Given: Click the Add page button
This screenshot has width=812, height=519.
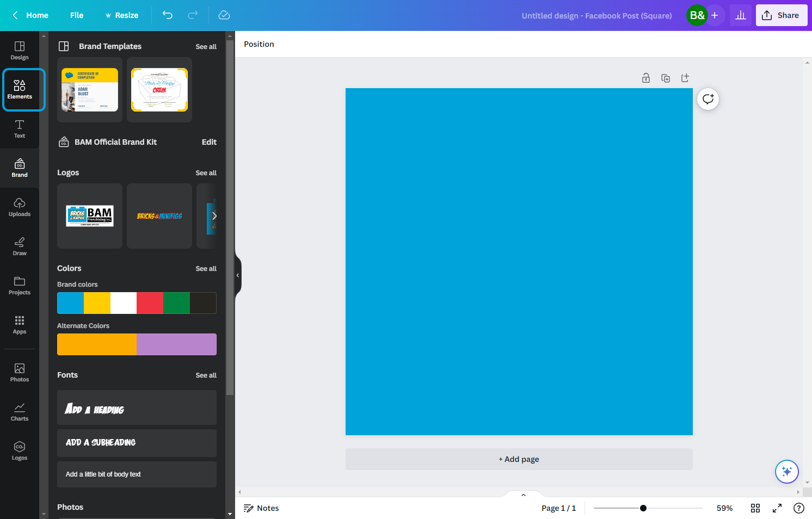Looking at the screenshot, I should (519, 459).
